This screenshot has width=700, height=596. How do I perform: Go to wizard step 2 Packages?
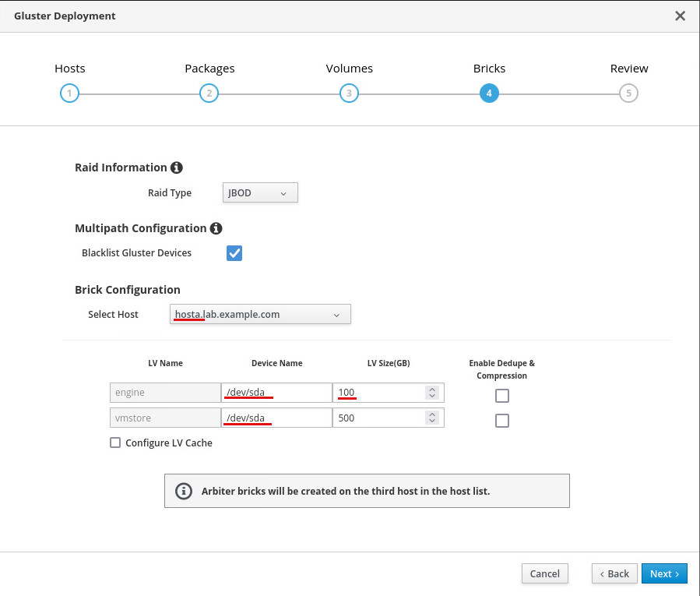point(209,93)
